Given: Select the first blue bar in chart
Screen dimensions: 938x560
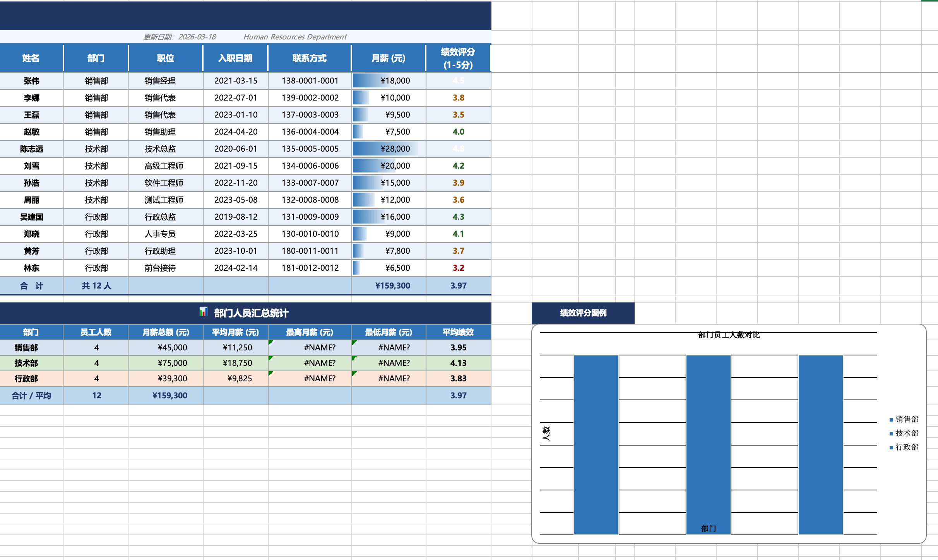Looking at the screenshot, I should [596, 445].
